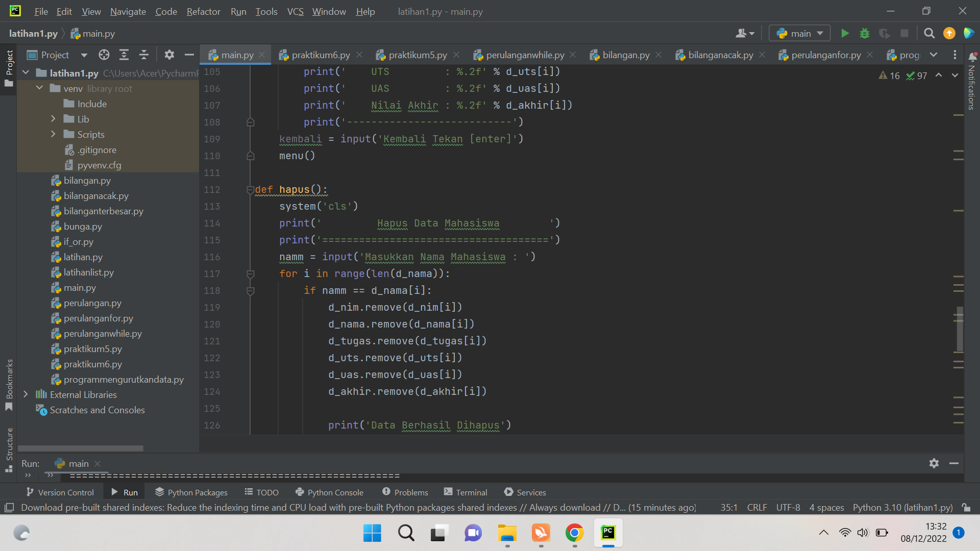Click the Stop process square icon
980x551 pixels.
(x=904, y=34)
